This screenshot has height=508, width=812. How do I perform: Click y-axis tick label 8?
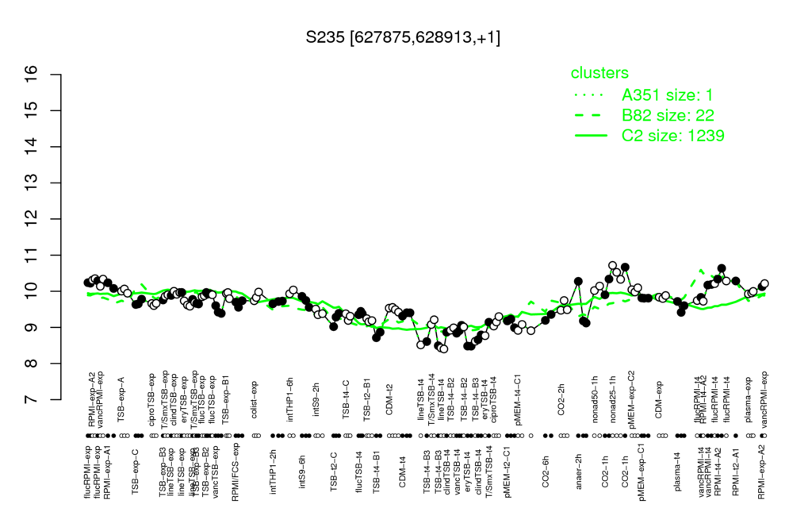31,364
